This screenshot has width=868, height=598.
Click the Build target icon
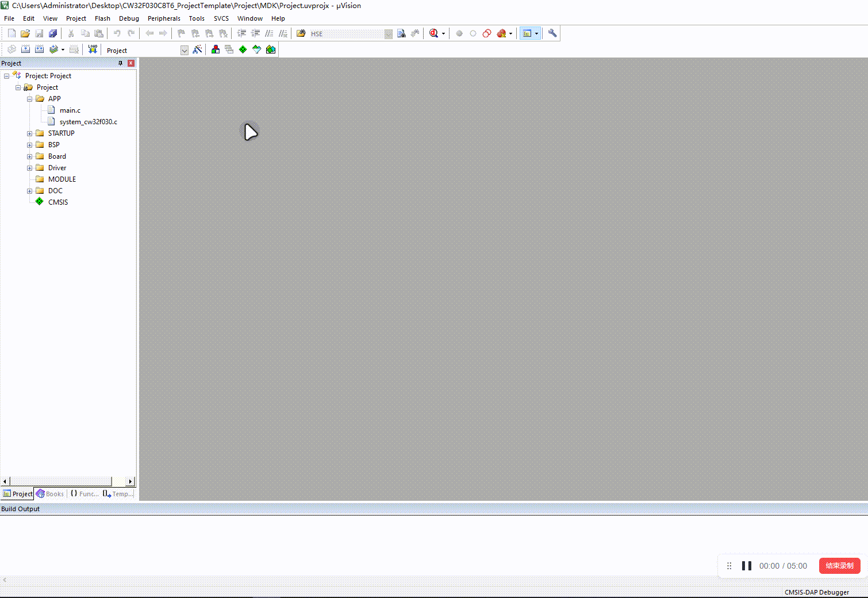click(25, 49)
